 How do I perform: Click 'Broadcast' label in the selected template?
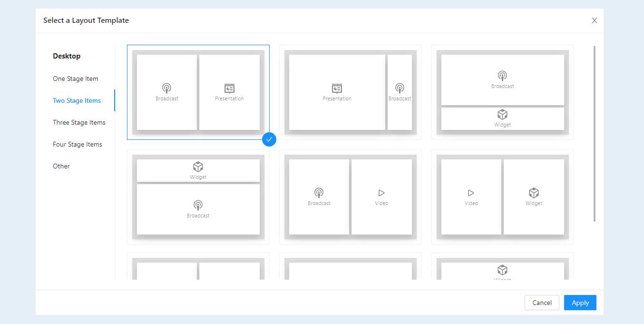[167, 98]
